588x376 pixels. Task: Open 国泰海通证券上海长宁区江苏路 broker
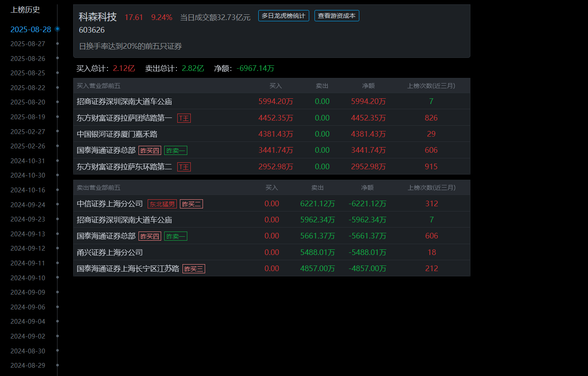[128, 269]
